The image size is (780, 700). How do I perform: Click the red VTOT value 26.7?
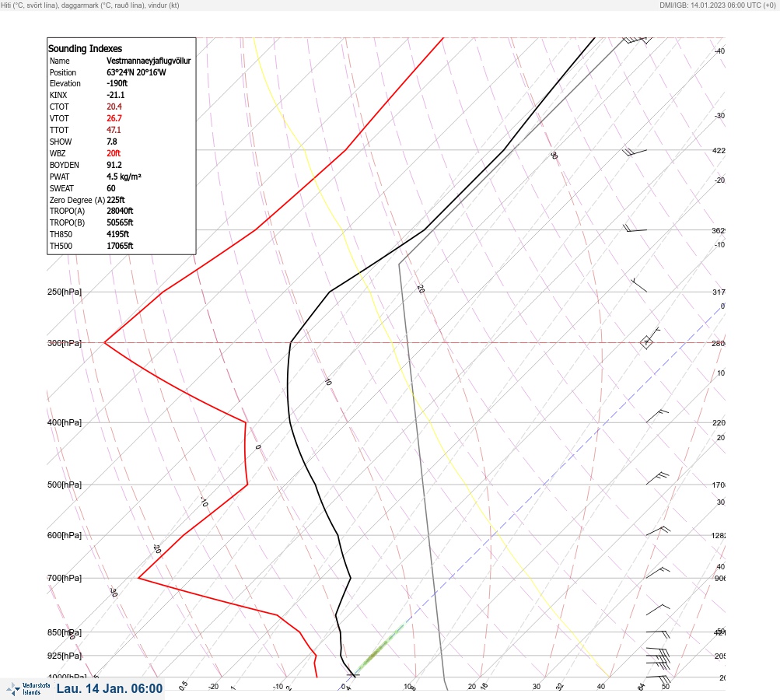114,118
